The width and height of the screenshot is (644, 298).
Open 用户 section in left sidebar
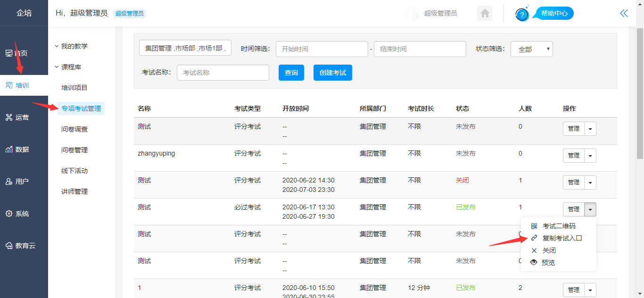point(22,182)
